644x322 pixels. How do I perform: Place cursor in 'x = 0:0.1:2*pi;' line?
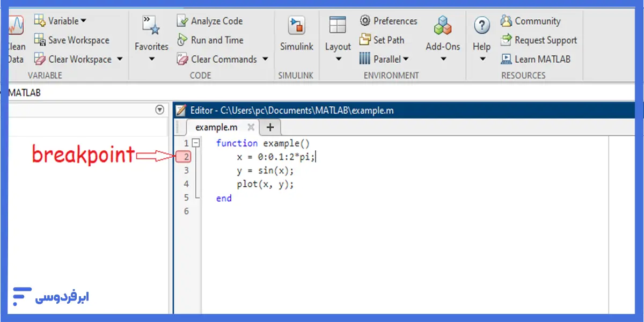(x=276, y=157)
